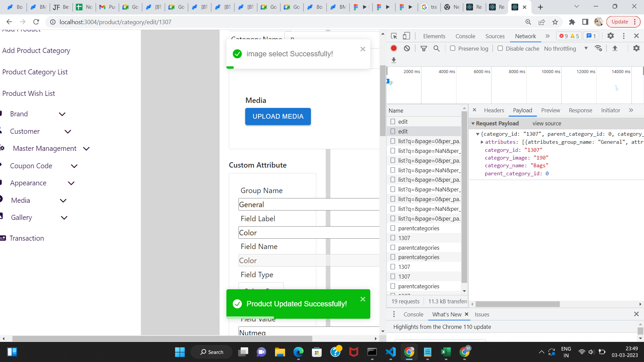Share this page icon
Image resolution: width=644 pixels, height=362 pixels.
[542, 22]
